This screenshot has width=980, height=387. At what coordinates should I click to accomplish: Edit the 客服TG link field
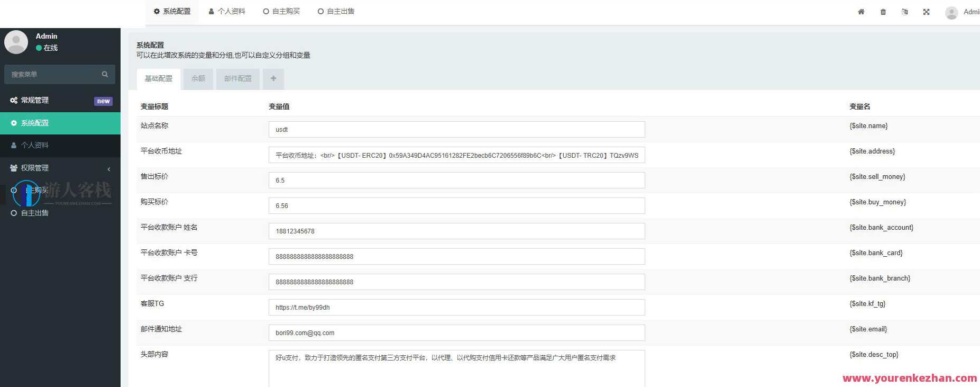click(457, 307)
